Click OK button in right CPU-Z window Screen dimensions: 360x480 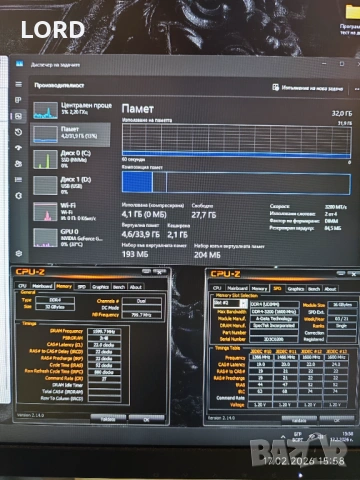click(337, 420)
